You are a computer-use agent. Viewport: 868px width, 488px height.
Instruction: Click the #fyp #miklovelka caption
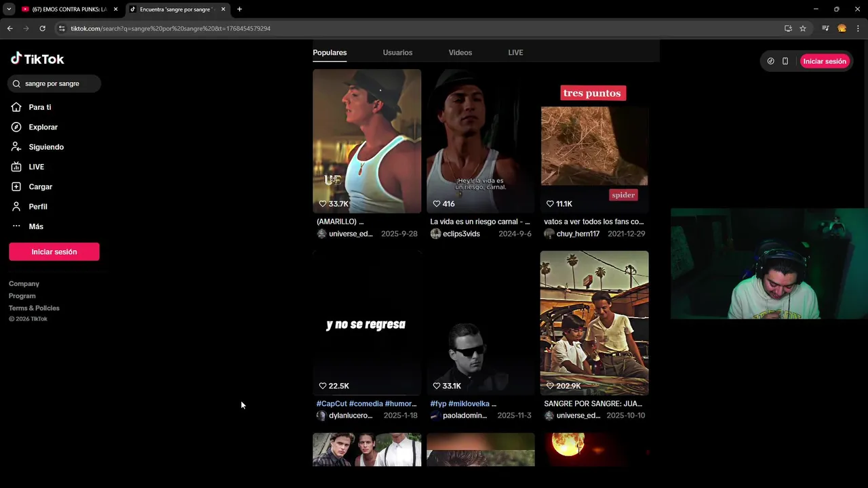click(x=463, y=404)
